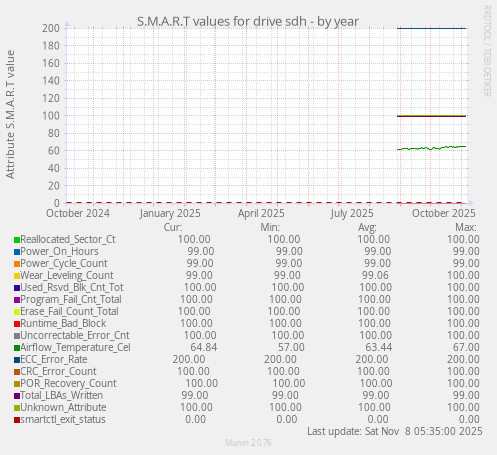The image size is (497, 455).
Task: Click the Used_Rsvd_Blk_Cnt_Tot legend swatch
Action: [17, 288]
